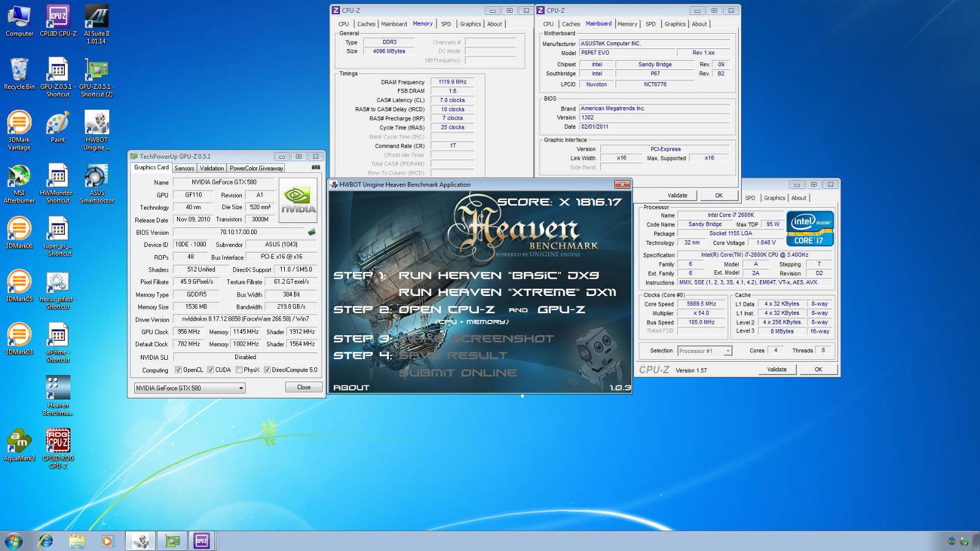Open the HWMonitor Shortcut icon
This screenshot has height=551, width=980.
(x=58, y=184)
